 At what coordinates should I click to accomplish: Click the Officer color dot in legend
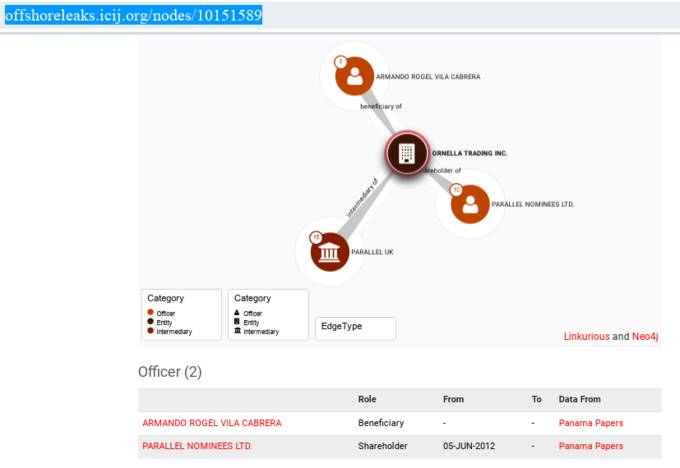[150, 313]
